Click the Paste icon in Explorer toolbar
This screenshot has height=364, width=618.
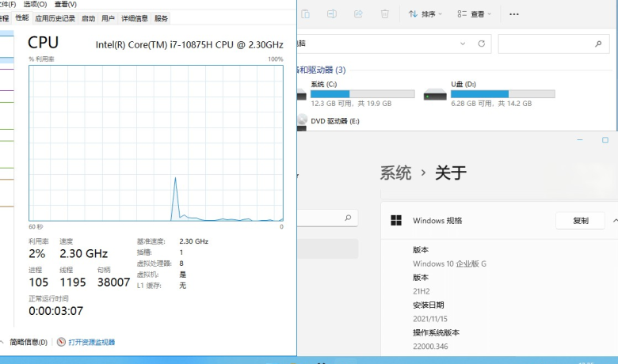(306, 14)
